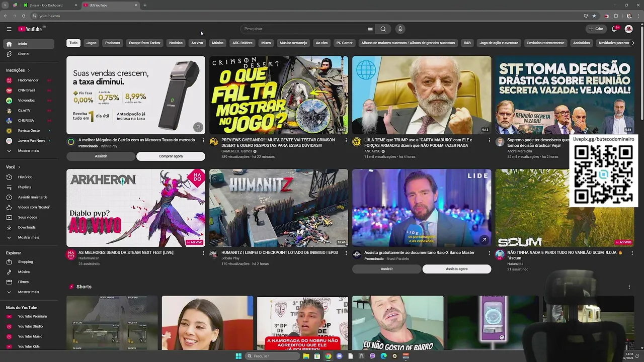Click Comprar agora on the card machine ad
The height and width of the screenshot is (362, 644).
[x=171, y=156]
